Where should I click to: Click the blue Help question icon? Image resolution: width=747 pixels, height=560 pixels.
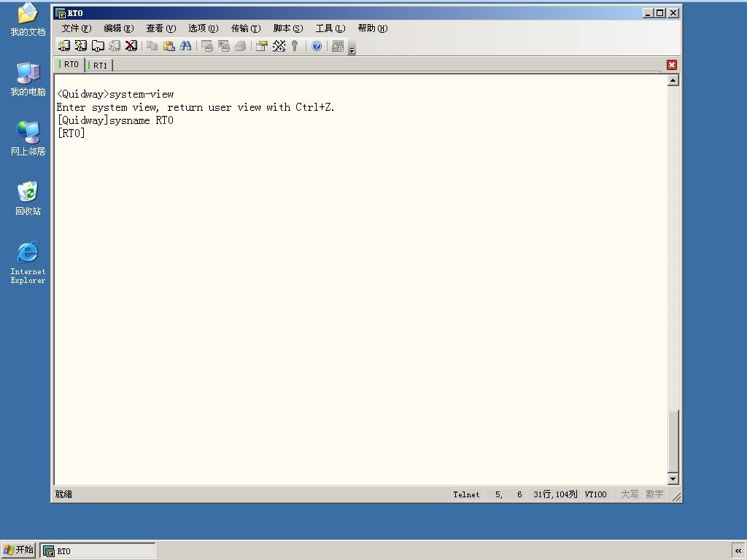tap(317, 46)
